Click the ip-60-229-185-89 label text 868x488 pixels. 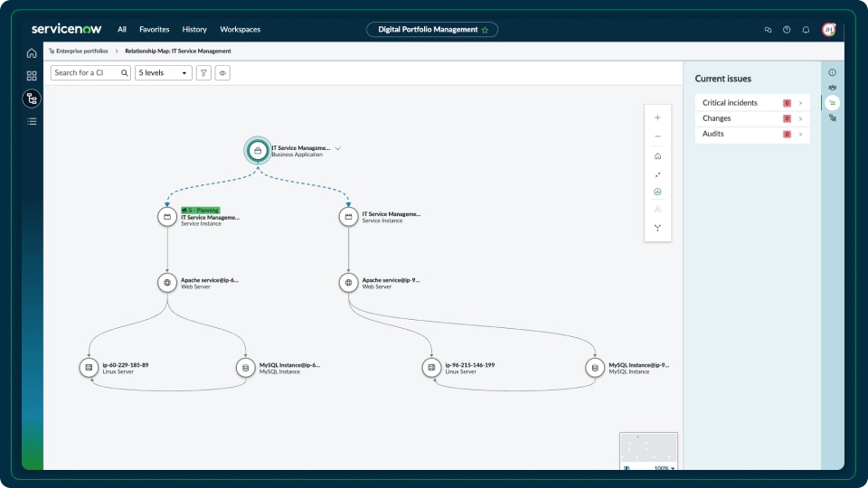125,365
